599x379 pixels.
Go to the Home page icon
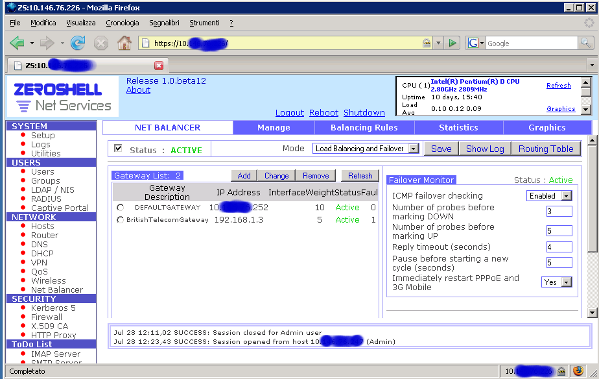(124, 43)
